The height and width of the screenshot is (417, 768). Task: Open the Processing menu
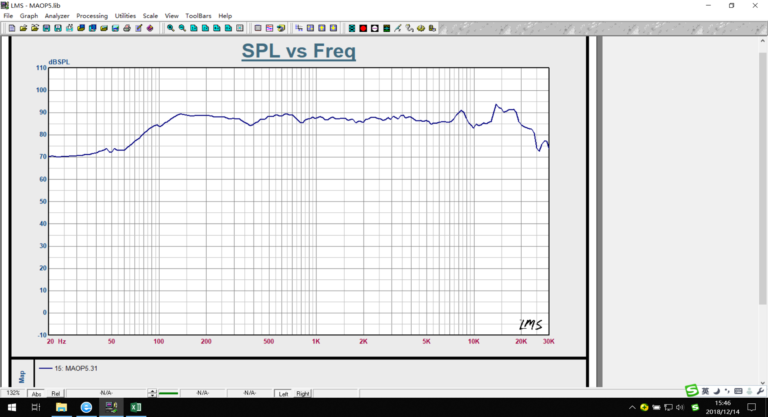click(92, 16)
